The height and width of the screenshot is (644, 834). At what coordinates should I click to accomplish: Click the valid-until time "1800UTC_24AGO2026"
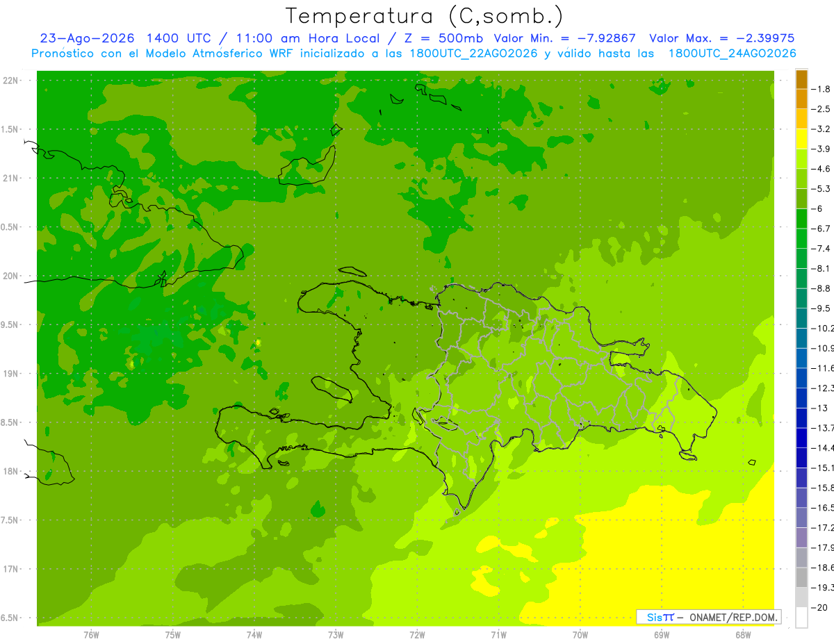point(732,53)
